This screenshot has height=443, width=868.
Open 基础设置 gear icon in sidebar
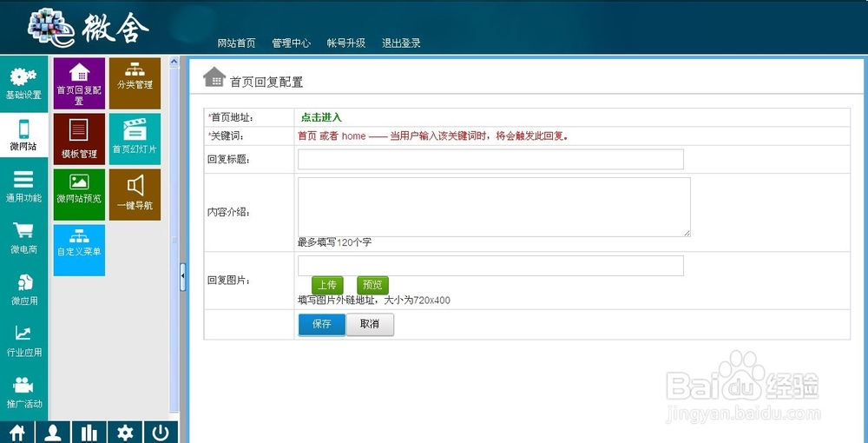click(23, 76)
